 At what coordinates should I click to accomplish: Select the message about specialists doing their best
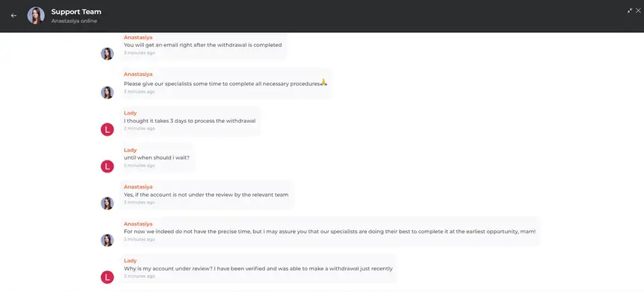(x=329, y=232)
